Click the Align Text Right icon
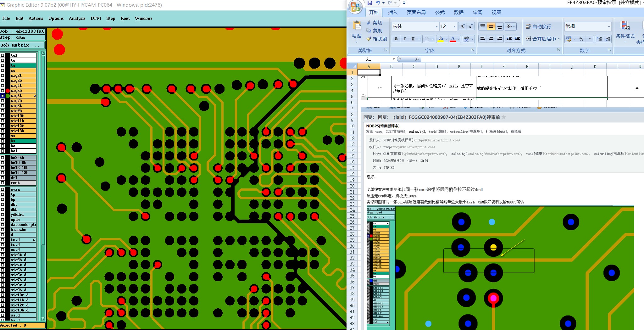The image size is (644, 330). 499,39
